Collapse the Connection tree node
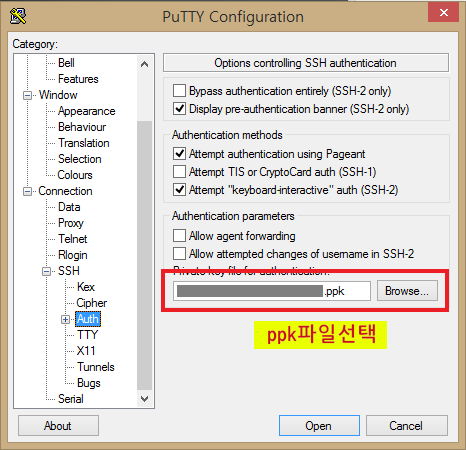Viewport: 466px width, 450px height. click(27, 192)
